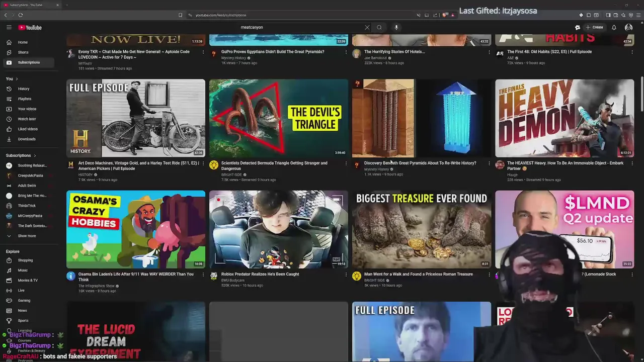Click the search magnifier button
644x362 pixels.
click(379, 28)
